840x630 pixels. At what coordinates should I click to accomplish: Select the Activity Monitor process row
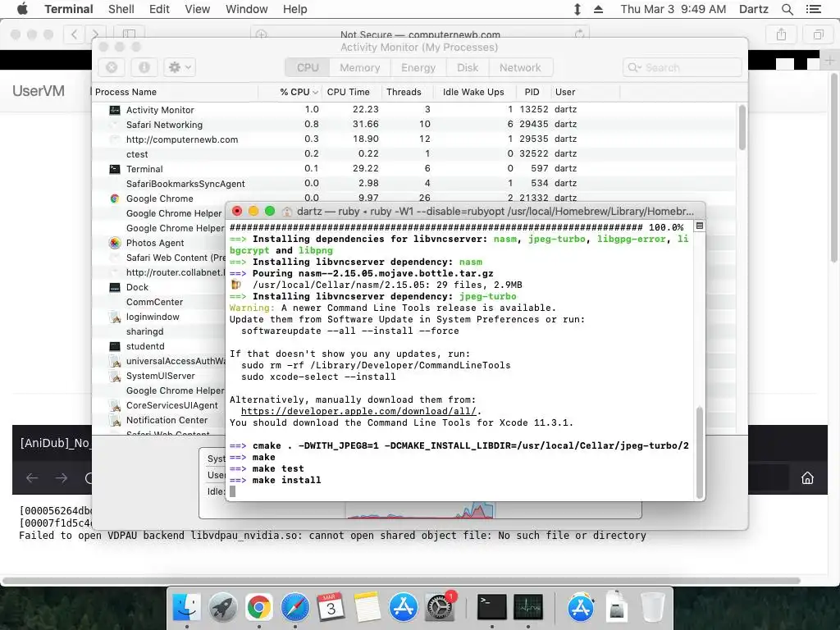(414, 109)
